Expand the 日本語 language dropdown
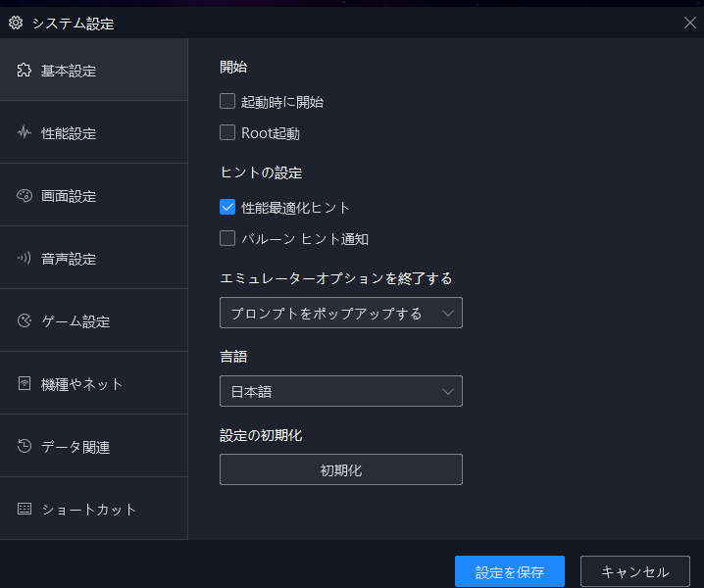704x588 pixels. pos(341,391)
